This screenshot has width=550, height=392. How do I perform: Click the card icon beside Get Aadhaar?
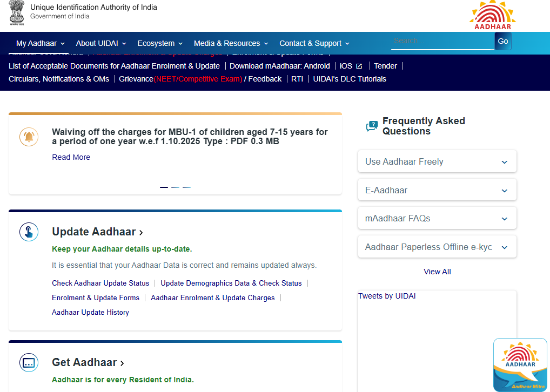29,362
